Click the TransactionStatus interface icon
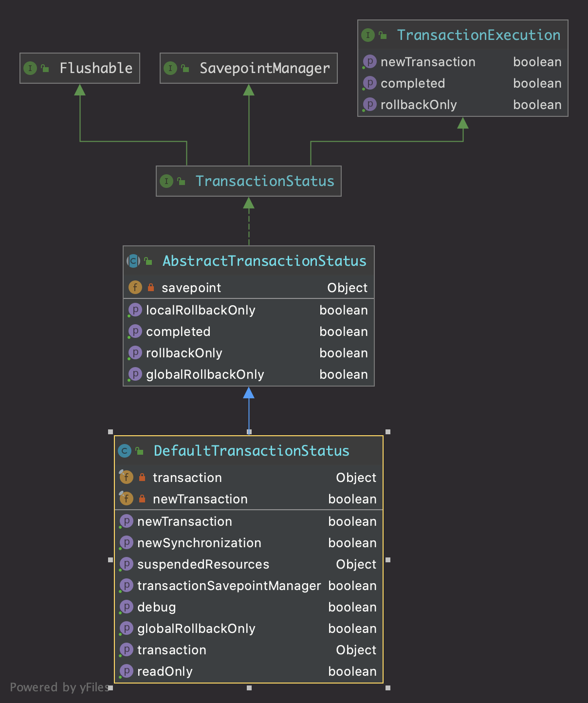Screen dimensions: 588x703 pos(166,181)
